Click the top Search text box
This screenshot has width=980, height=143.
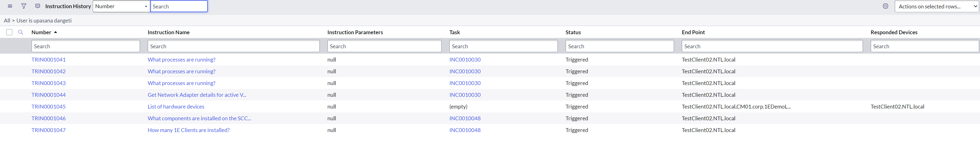(x=179, y=6)
